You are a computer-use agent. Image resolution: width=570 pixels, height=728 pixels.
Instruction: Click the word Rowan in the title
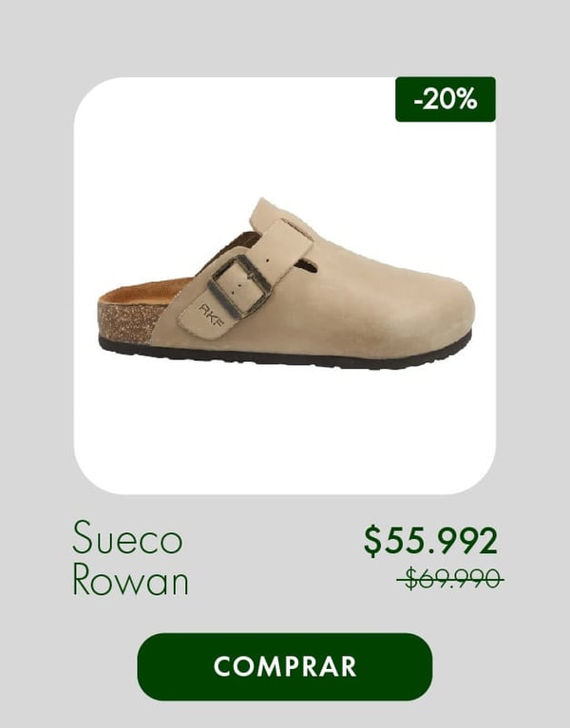pos(130,580)
